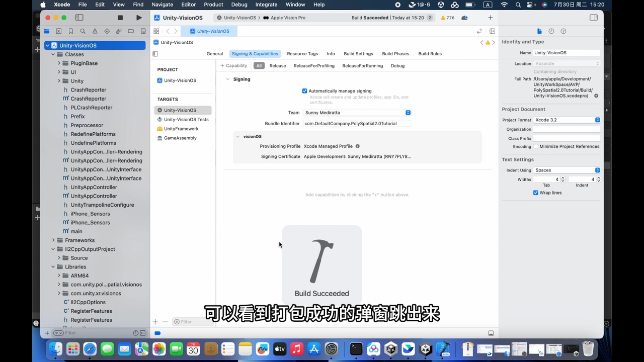This screenshot has width=644, height=362.
Task: Click into the Bundle Identifier field
Action: (357, 123)
